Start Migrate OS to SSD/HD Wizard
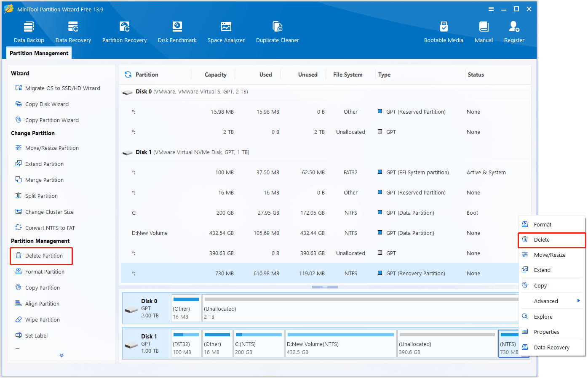 [x=58, y=88]
